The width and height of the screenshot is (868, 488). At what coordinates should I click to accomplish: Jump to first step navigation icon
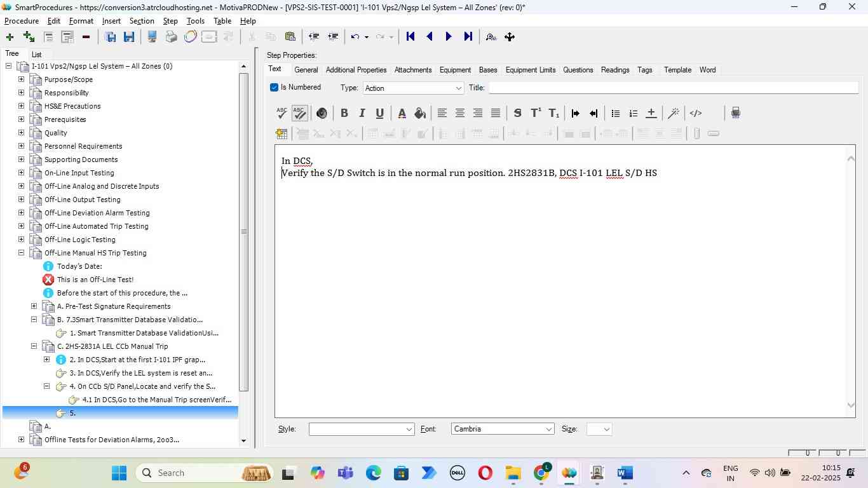click(x=410, y=37)
